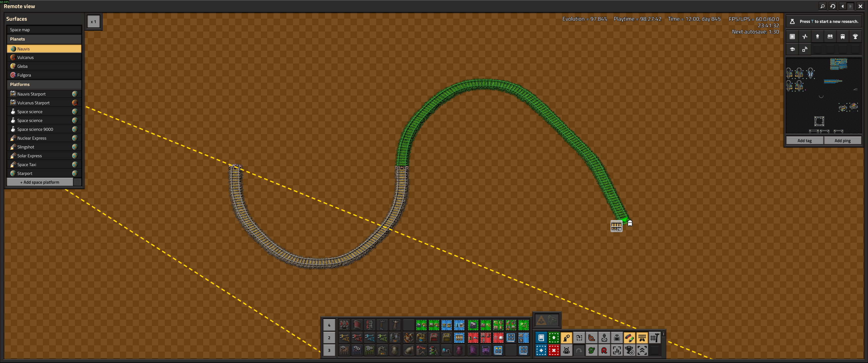The height and width of the screenshot is (363, 868).
Task: Click the trophy with clock shortcut
Action: (x=630, y=350)
